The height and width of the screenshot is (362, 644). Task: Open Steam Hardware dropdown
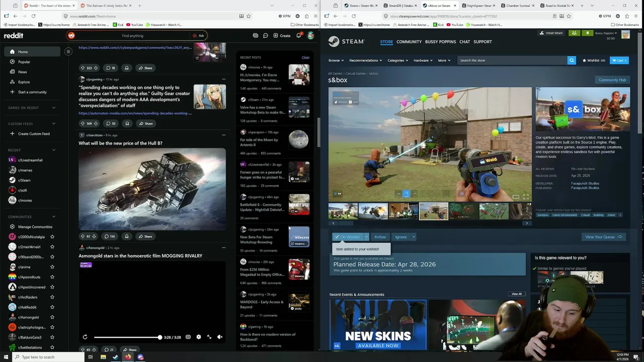(x=423, y=60)
